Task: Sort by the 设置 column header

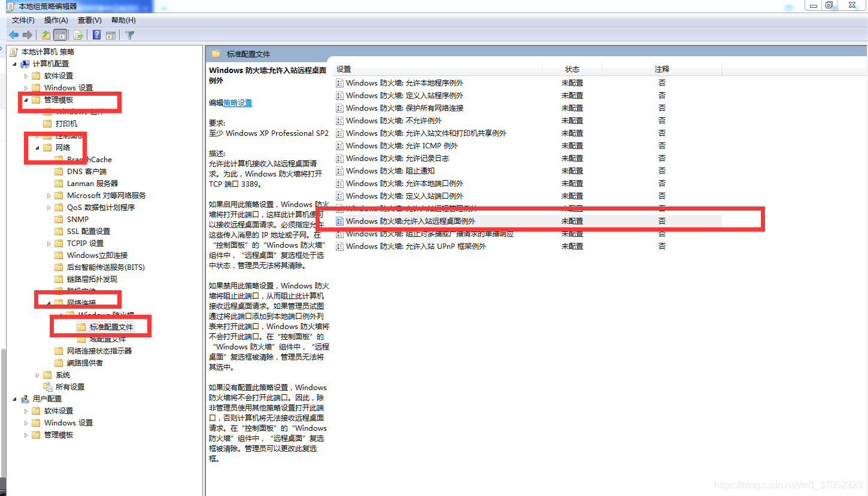Action: point(437,69)
